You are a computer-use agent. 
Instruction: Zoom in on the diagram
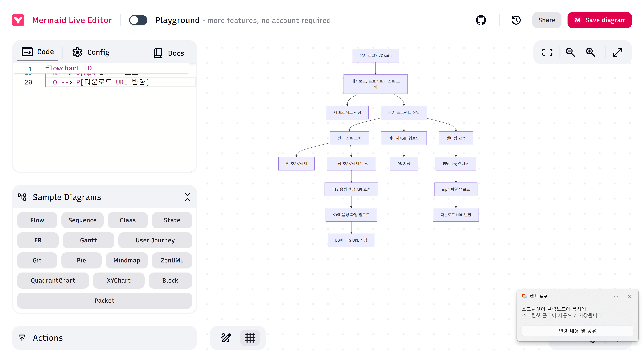[591, 52]
